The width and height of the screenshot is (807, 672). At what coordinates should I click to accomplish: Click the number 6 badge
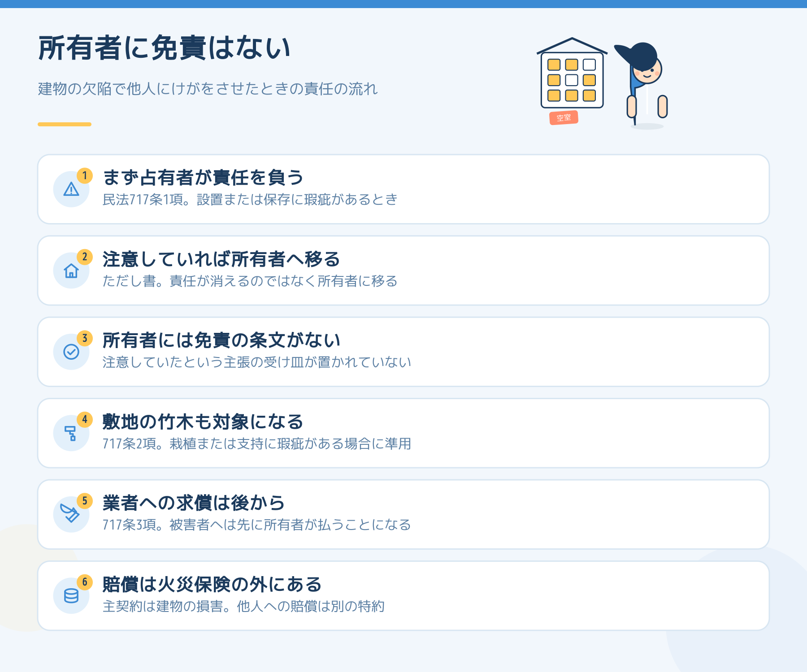click(x=85, y=582)
